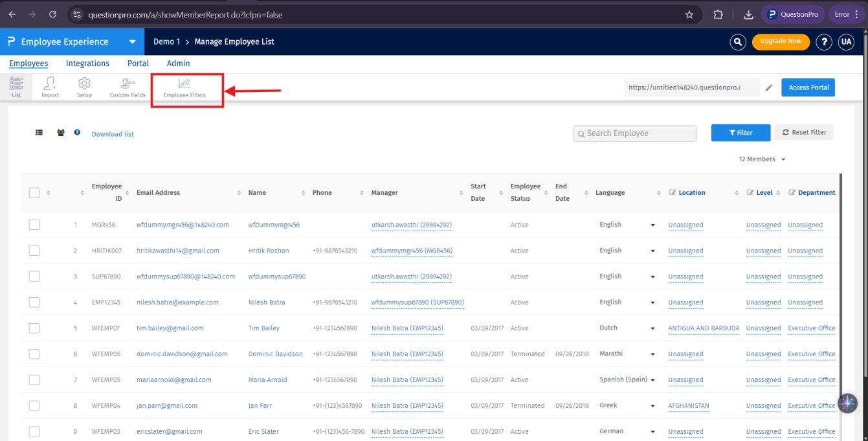Click the Access Portal button

click(808, 87)
